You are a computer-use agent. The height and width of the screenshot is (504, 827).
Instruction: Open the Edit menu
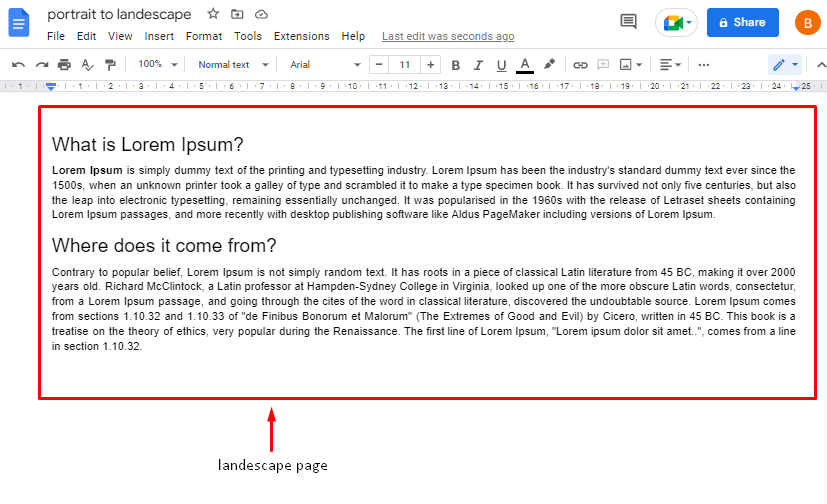point(86,36)
